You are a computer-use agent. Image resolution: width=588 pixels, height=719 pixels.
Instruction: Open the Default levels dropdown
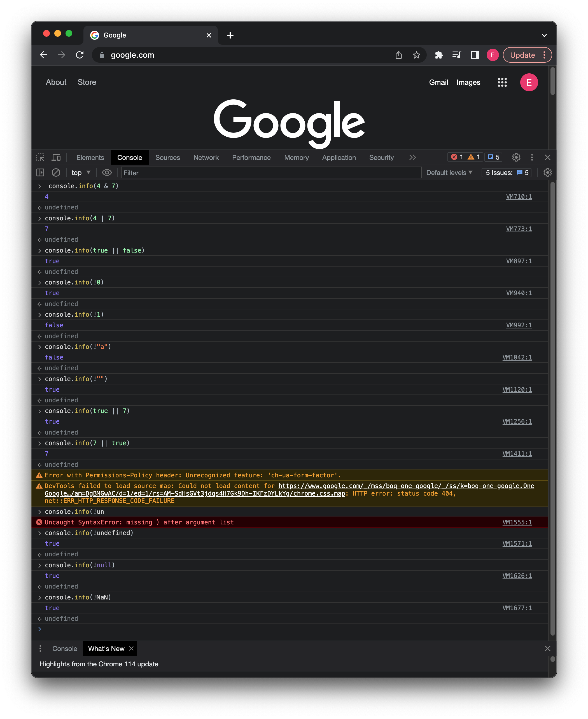click(x=449, y=173)
